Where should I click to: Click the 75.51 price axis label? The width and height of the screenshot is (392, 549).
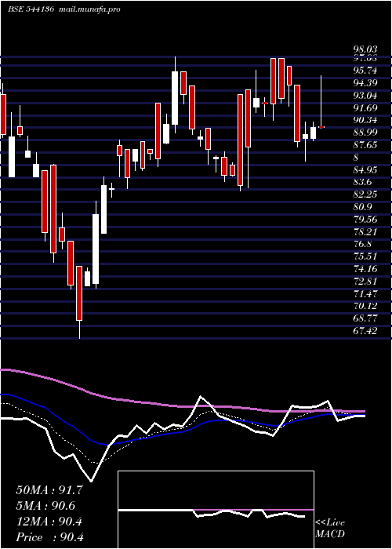pos(365,256)
